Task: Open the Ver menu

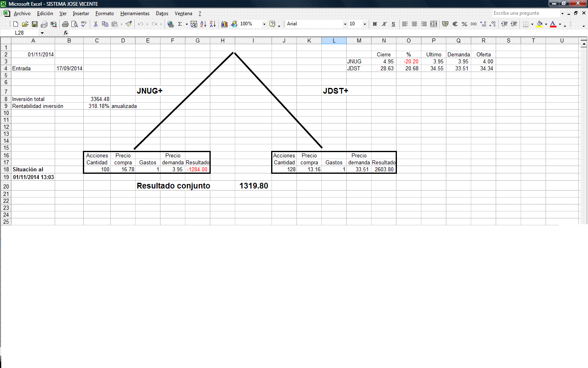Action: (63, 13)
